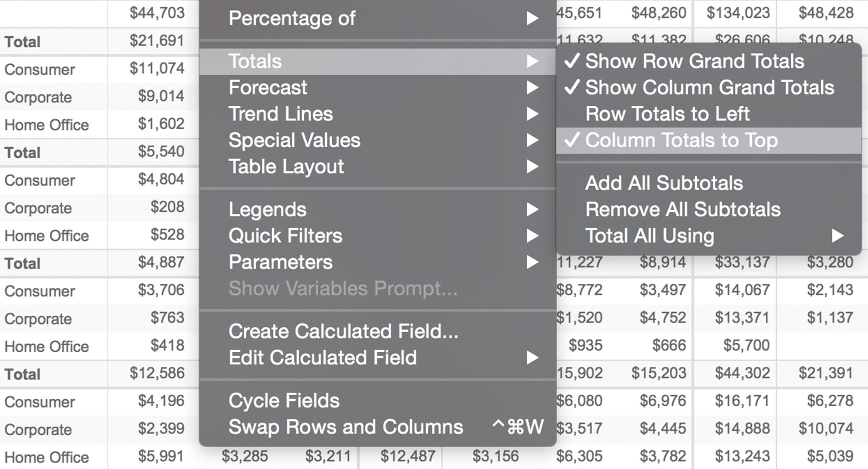This screenshot has width=868, height=469.
Task: Choose Swap Rows and Columns
Action: (x=378, y=428)
